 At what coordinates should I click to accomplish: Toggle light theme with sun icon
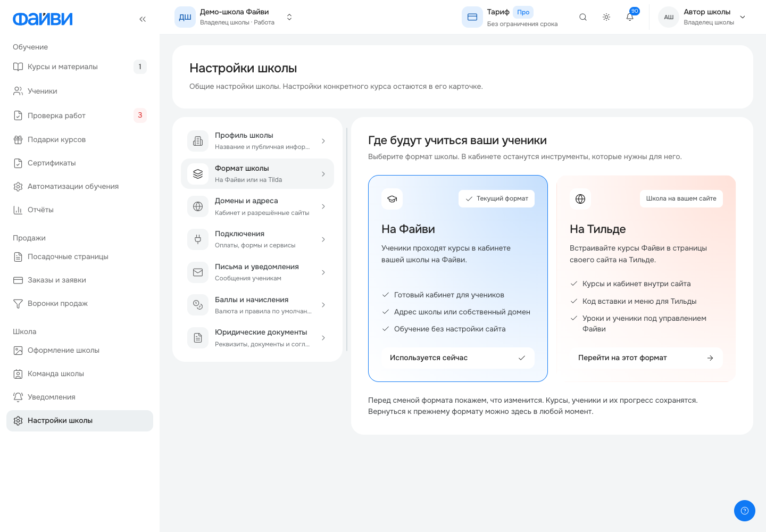(606, 17)
